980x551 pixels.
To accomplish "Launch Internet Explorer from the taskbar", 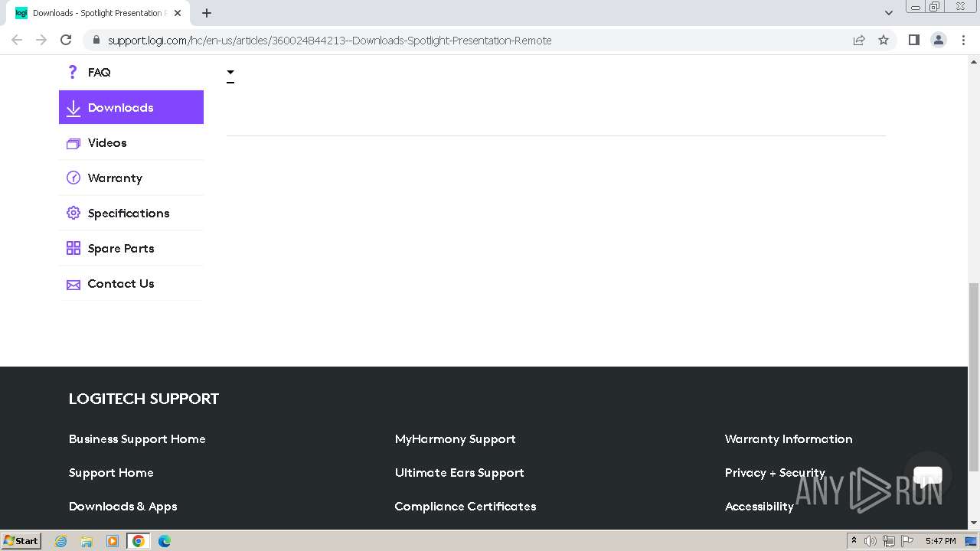I will [61, 541].
